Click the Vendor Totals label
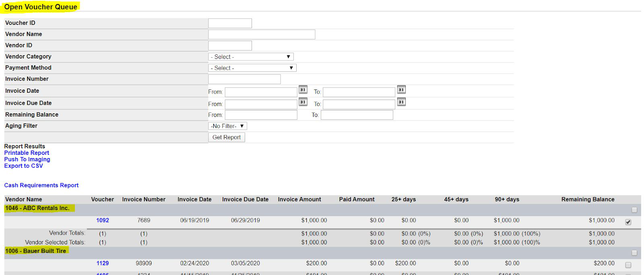644x275 pixels. pyautogui.click(x=67, y=233)
